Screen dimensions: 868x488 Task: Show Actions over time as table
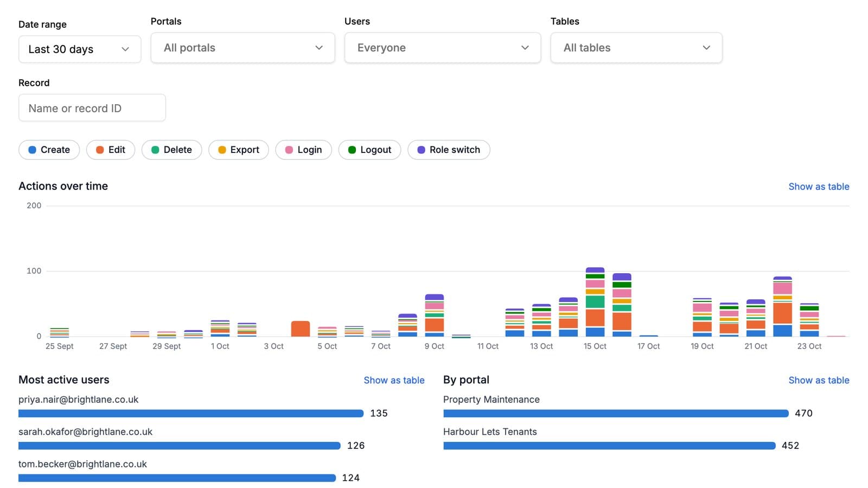pyautogui.click(x=819, y=187)
